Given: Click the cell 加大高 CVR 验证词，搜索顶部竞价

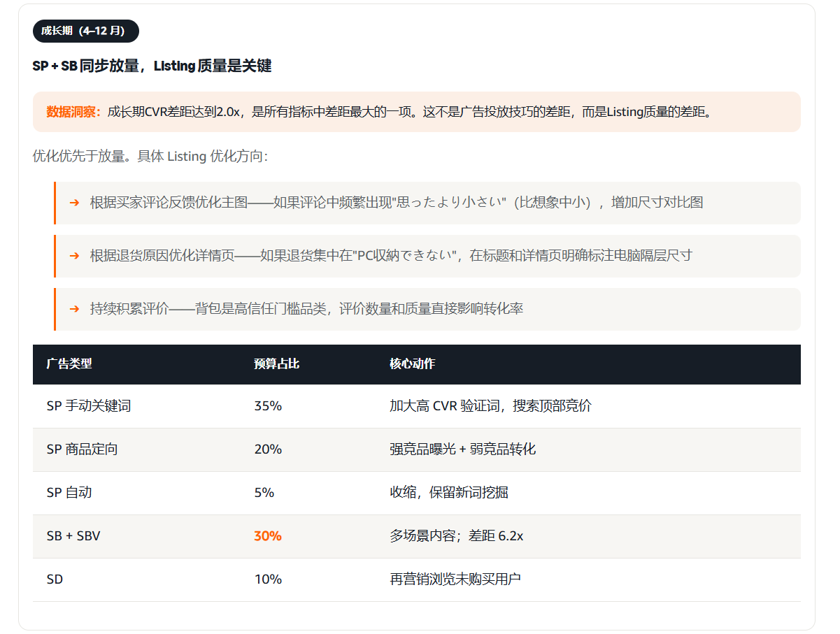Looking at the screenshot, I should (x=490, y=406).
